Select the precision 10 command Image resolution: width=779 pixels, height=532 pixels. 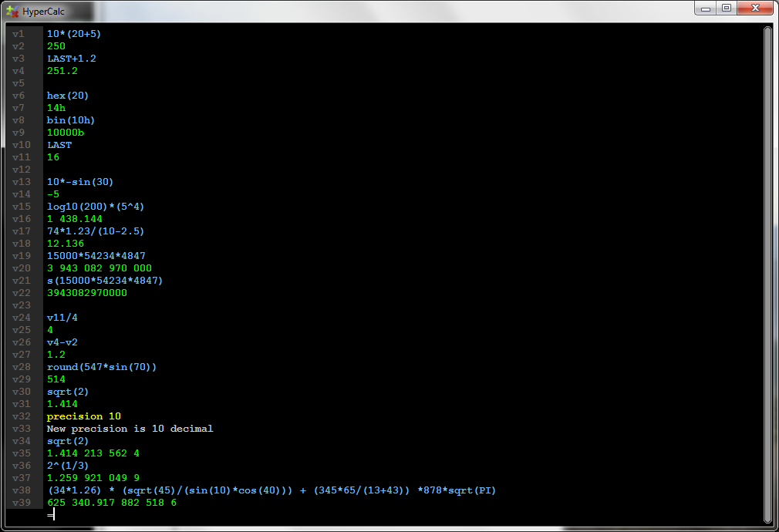pyautogui.click(x=84, y=416)
